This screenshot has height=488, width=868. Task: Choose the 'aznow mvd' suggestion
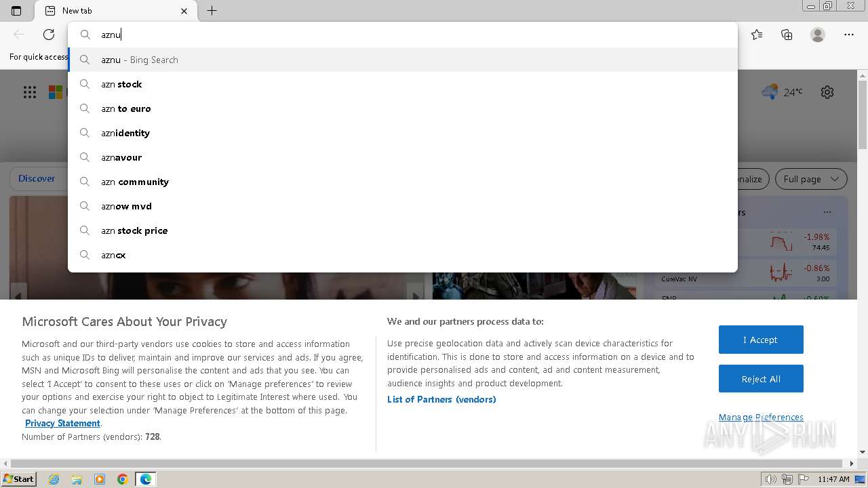pos(403,206)
